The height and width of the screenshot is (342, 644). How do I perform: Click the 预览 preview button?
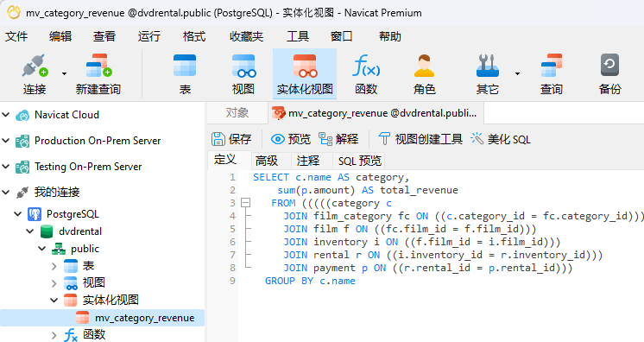tap(291, 139)
